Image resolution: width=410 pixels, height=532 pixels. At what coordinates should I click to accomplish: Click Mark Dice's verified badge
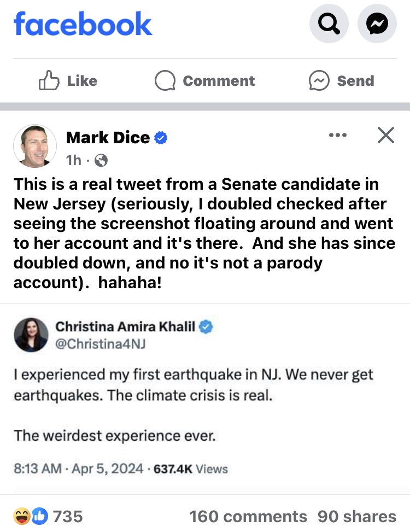pyautogui.click(x=161, y=138)
